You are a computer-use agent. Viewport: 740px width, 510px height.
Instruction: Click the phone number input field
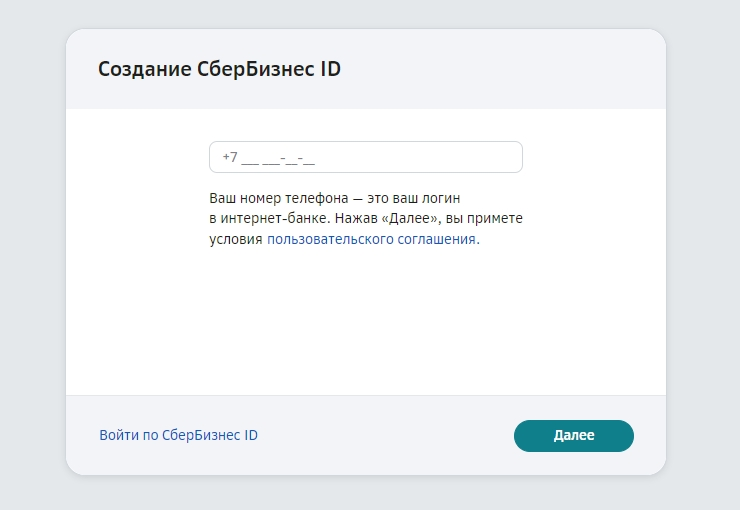[365, 157]
